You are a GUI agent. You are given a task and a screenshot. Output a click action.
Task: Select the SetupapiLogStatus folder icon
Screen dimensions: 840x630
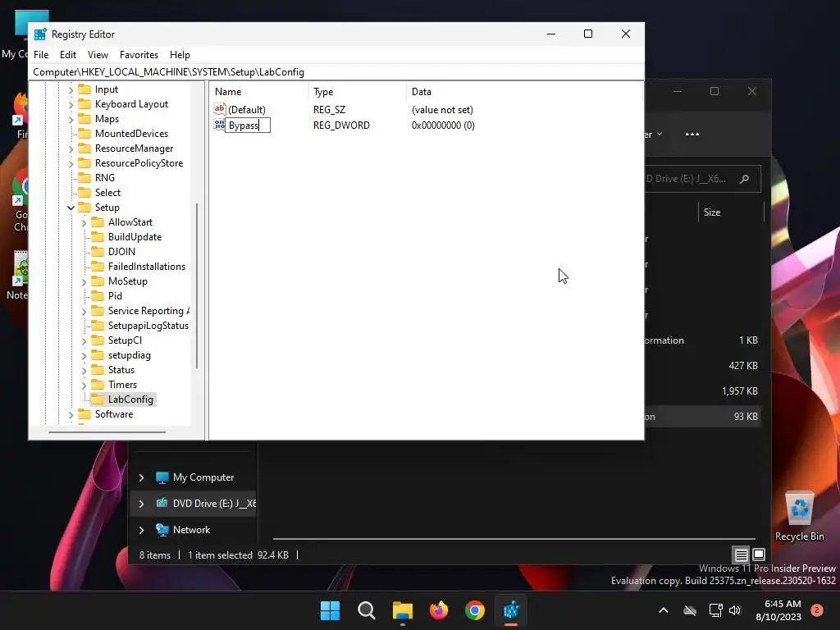click(98, 325)
